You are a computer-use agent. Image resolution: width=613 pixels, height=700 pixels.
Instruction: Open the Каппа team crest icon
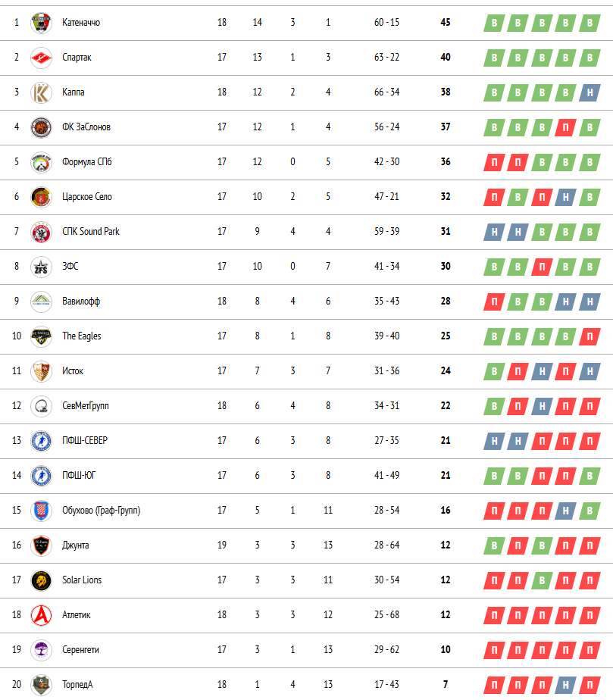(x=41, y=92)
